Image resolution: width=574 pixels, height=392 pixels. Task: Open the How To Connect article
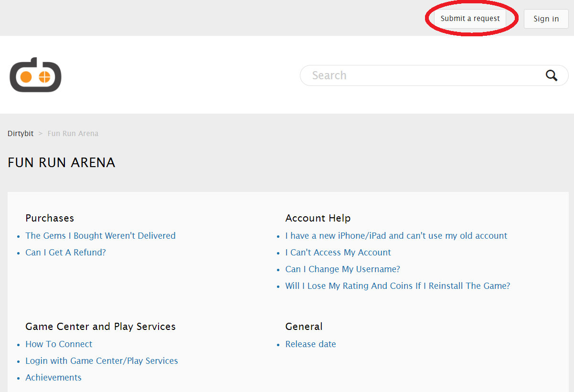coord(59,344)
